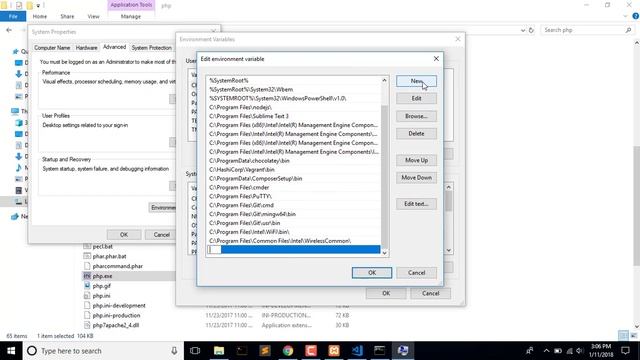The width and height of the screenshot is (640, 360).
Task: Open the Action Center notification icon
Action: click(x=625, y=351)
